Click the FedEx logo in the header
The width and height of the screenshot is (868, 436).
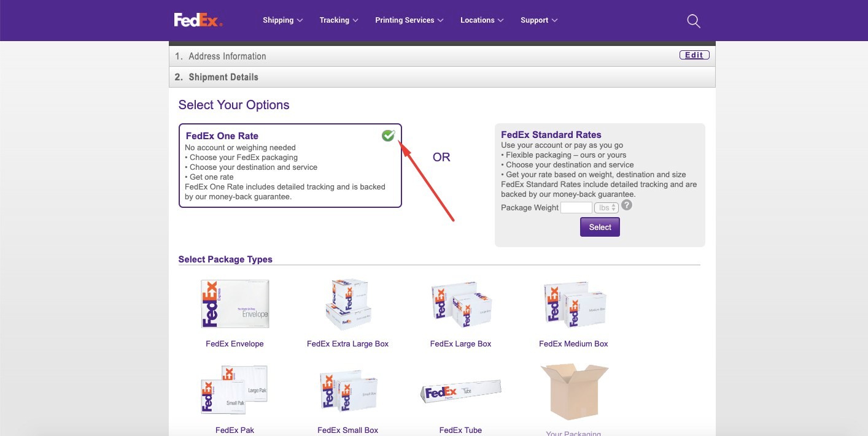197,20
